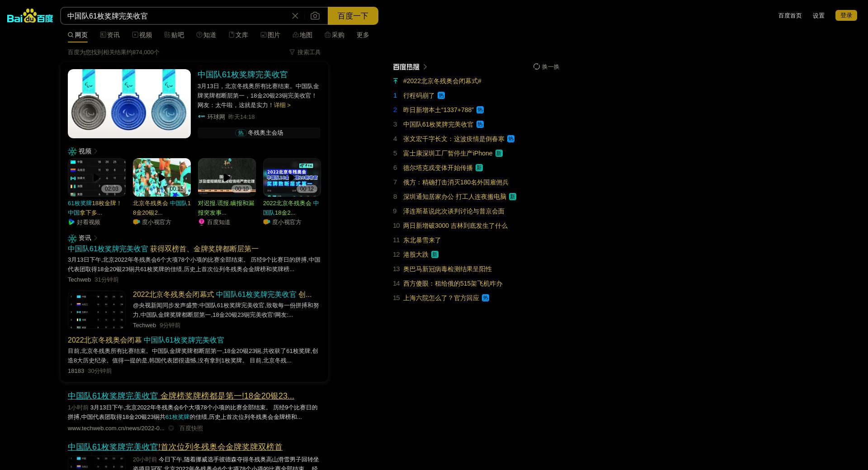
Task: Open the 采购 tab
Action: [335, 35]
